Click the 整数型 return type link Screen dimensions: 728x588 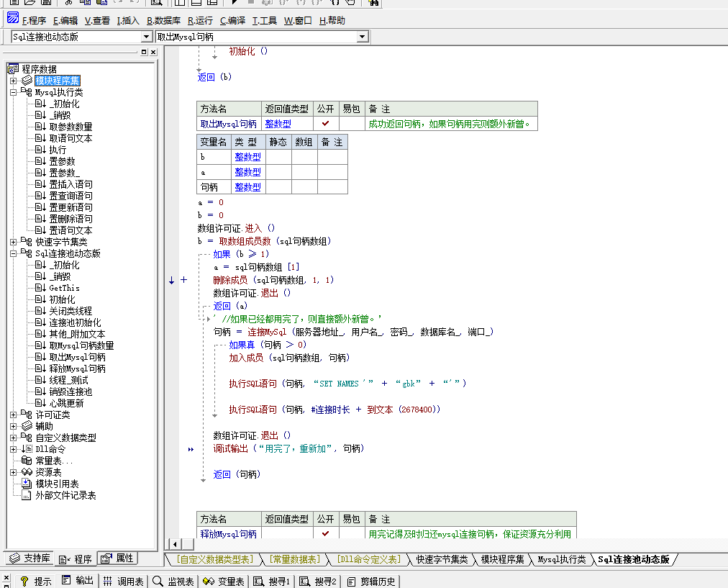(278, 124)
